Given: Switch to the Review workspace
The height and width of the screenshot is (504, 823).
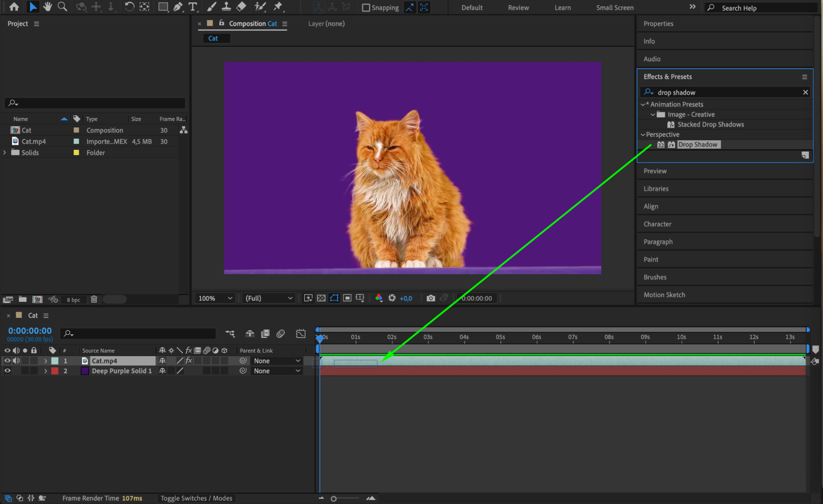Looking at the screenshot, I should [x=518, y=7].
